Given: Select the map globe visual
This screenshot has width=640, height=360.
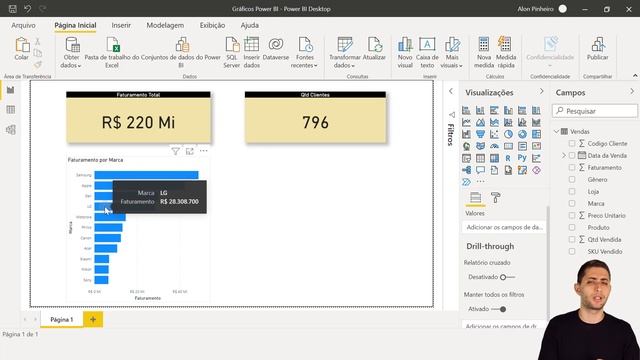Looking at the screenshot, I should [x=467, y=146].
